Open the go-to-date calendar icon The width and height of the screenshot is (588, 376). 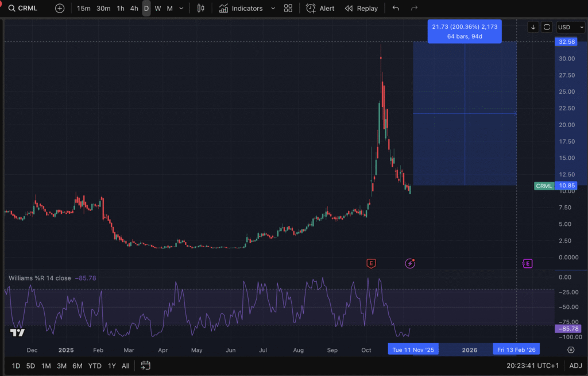click(145, 366)
